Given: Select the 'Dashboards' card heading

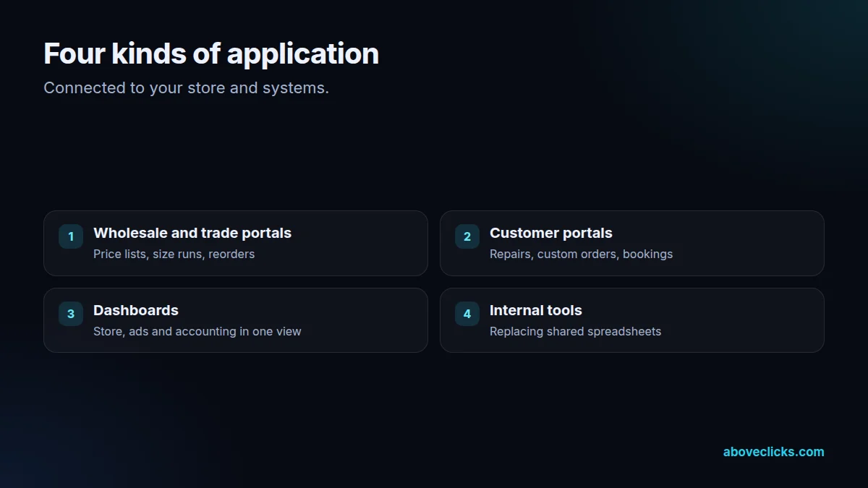Looking at the screenshot, I should pos(136,310).
